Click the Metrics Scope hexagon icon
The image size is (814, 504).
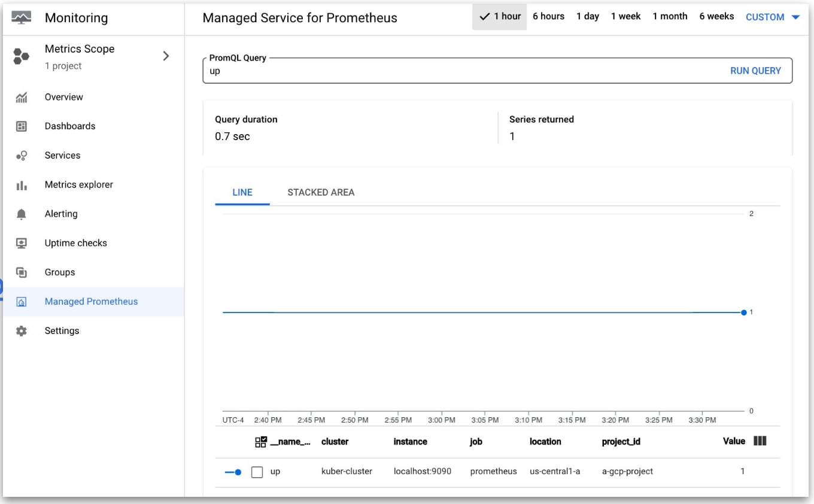point(22,57)
